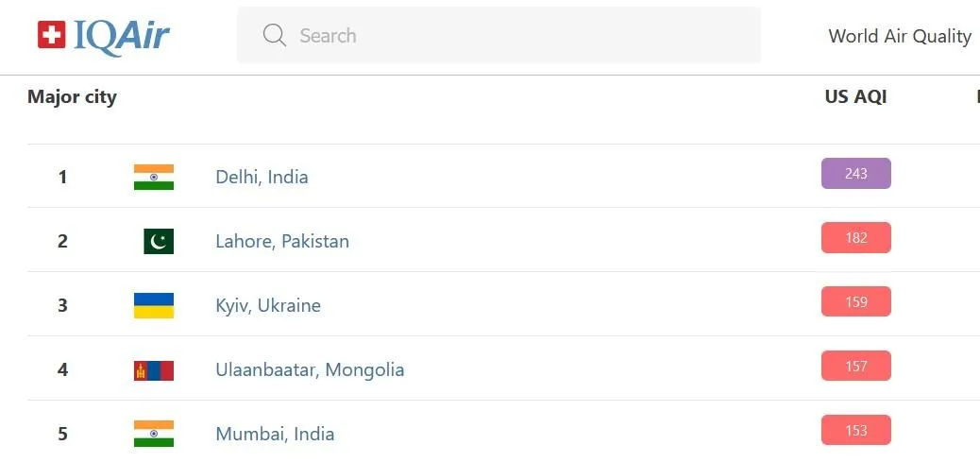The image size is (980, 462).
Task: Click the IQAir logo
Action: pos(104,36)
